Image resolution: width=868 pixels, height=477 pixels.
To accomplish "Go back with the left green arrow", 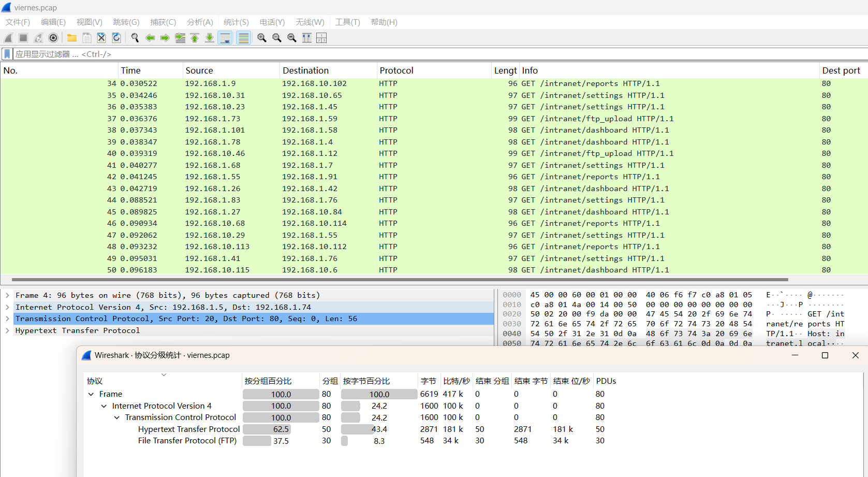I will point(150,38).
